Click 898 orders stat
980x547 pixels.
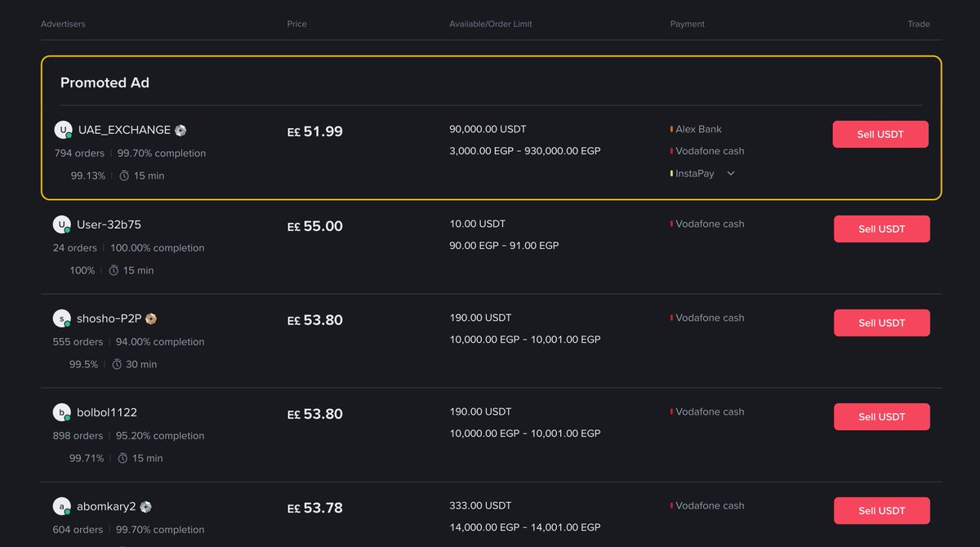tap(78, 435)
